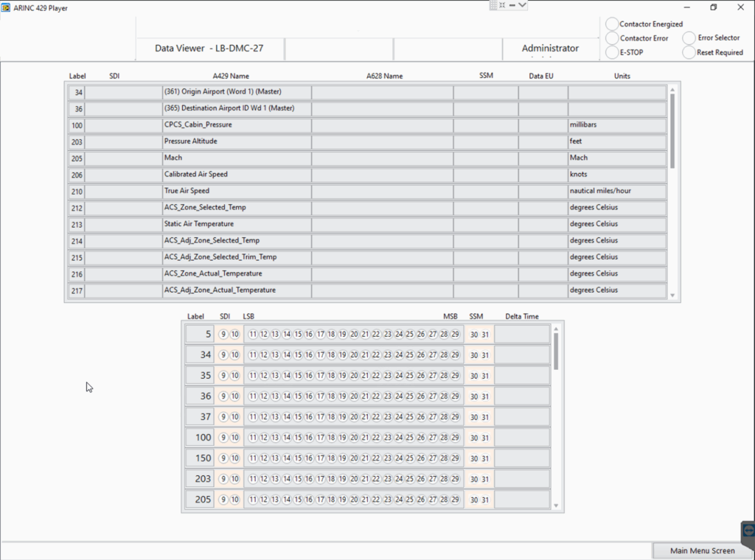
Task: Click the Data Viewer - LB-DMC-27 title
Action: [209, 48]
